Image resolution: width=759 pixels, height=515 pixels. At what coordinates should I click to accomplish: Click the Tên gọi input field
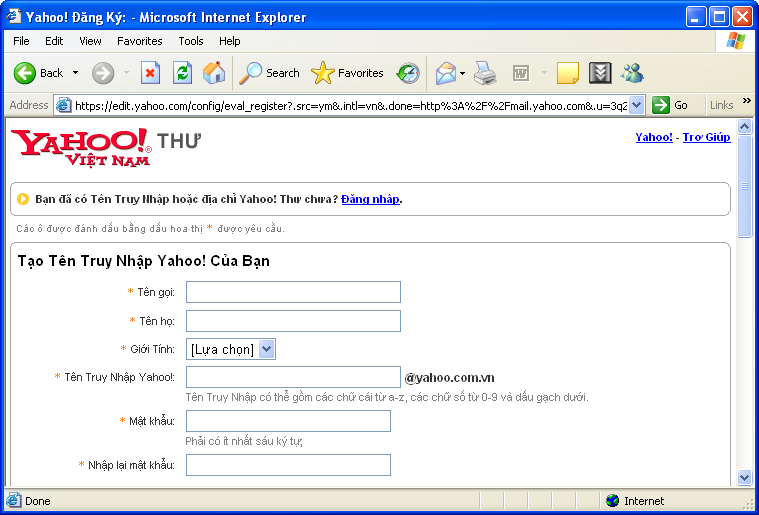pyautogui.click(x=293, y=292)
